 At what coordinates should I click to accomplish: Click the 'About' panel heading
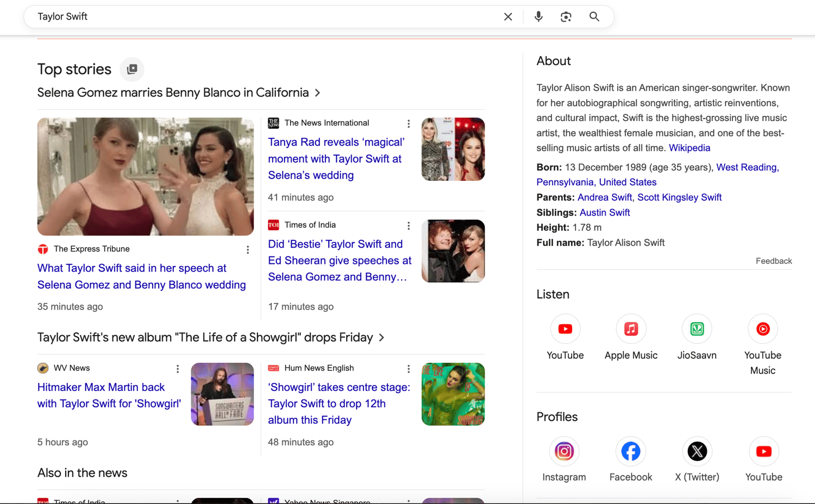pyautogui.click(x=554, y=61)
